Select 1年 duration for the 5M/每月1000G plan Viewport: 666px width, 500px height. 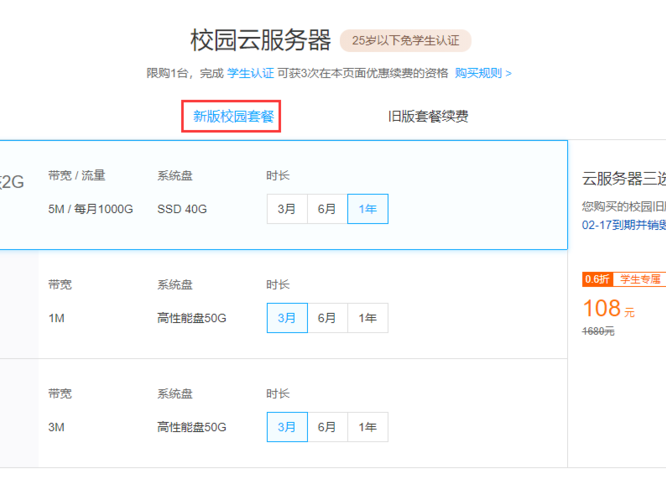[x=368, y=209]
